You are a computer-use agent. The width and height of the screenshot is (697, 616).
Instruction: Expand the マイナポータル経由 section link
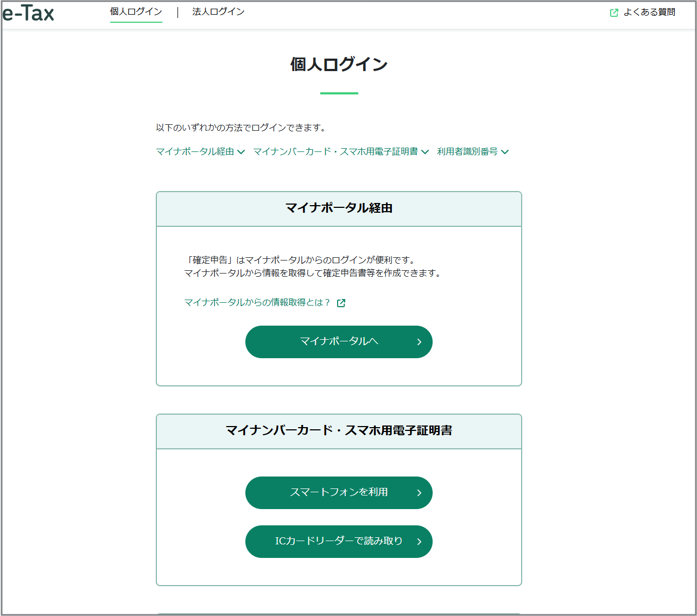click(194, 151)
